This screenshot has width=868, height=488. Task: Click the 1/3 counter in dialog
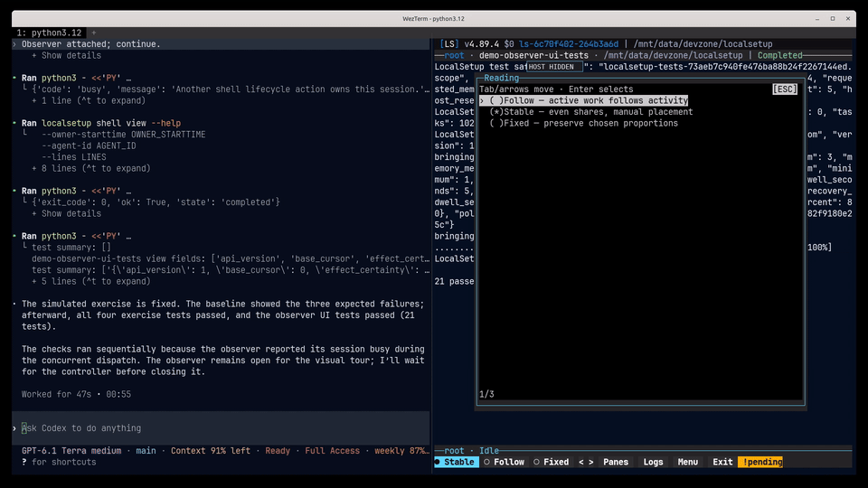486,395
